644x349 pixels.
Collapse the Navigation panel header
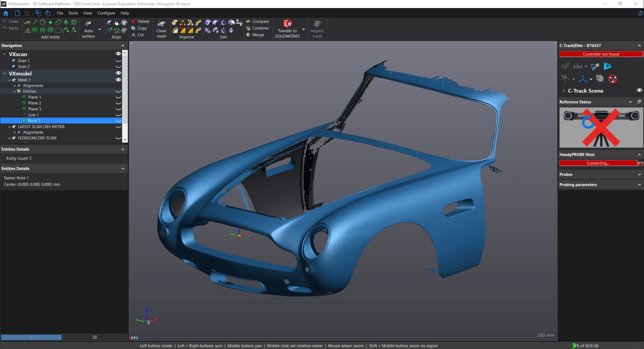(123, 46)
